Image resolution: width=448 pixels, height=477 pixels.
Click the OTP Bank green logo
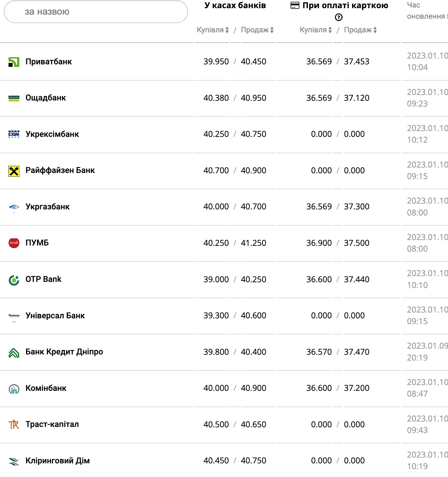coord(14,280)
